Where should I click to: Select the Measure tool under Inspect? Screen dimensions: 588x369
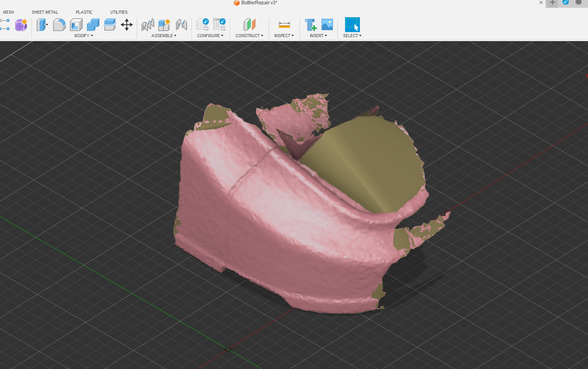(284, 25)
